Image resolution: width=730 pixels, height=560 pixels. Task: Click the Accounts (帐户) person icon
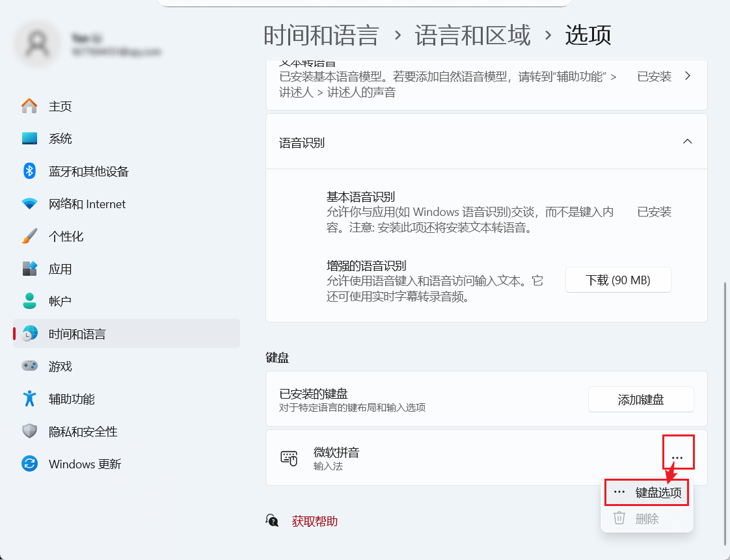point(29,300)
